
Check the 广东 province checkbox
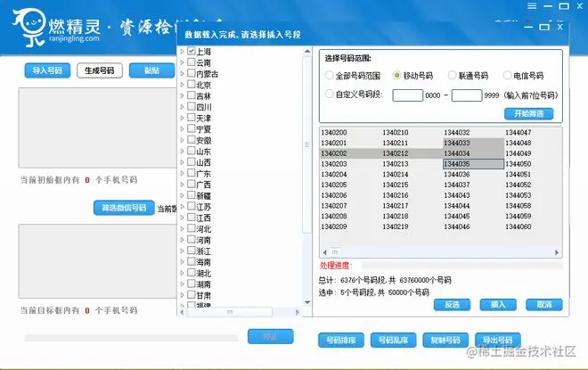click(192, 173)
